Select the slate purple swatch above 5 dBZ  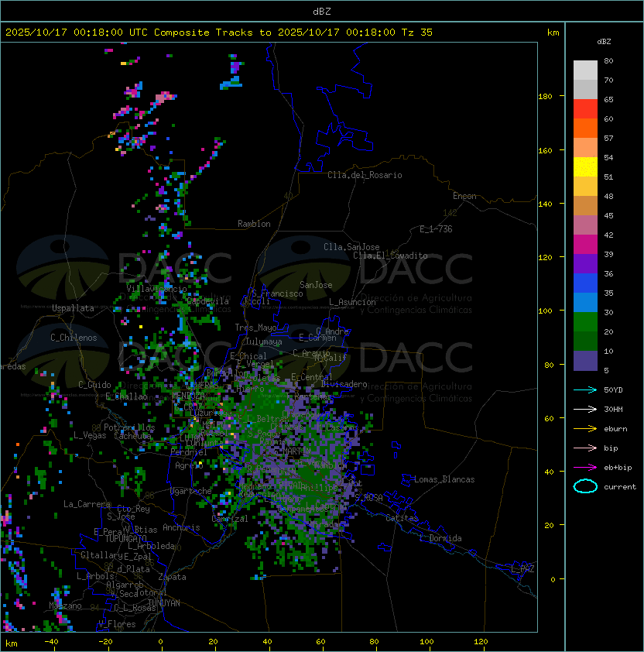(585, 361)
